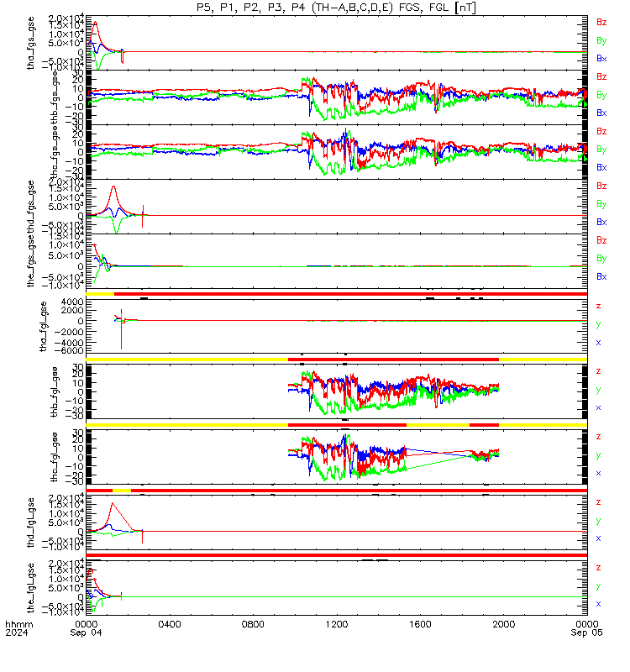Click green y legend of thc_fgl_gse panel

pos(598,455)
